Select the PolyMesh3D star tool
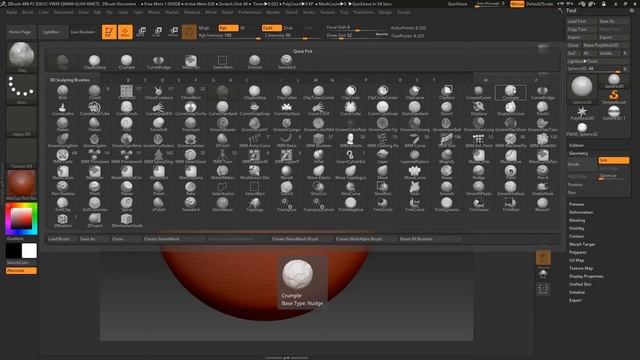Viewport: 640px width, 360px height. click(x=582, y=113)
